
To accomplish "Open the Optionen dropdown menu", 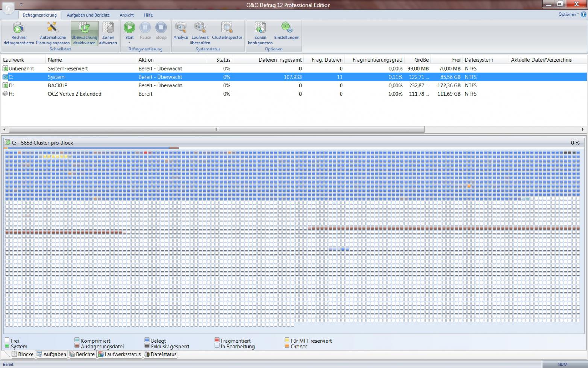I will [x=568, y=14].
